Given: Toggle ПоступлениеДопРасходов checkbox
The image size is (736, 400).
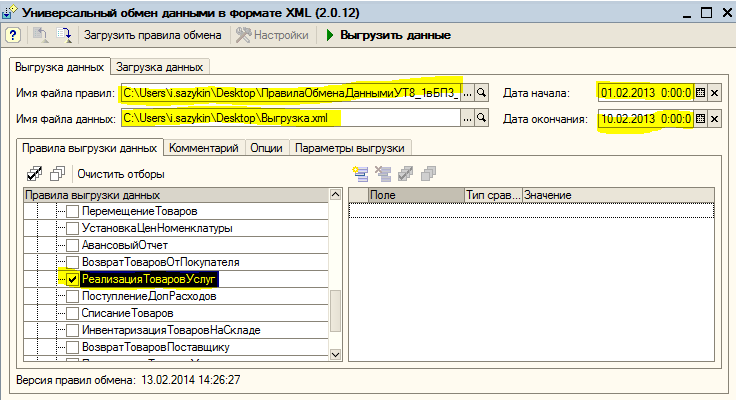Looking at the screenshot, I should 72,296.
